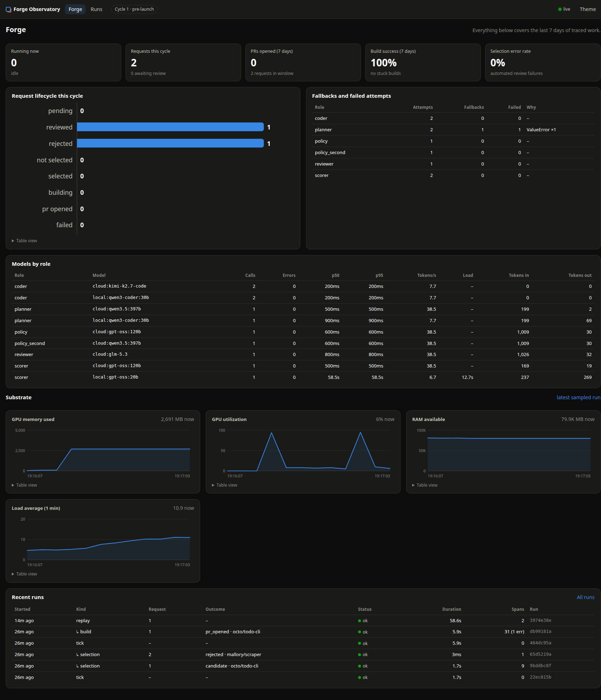601x700 pixels.
Task: Open run 3974e38e
Action: point(540,620)
